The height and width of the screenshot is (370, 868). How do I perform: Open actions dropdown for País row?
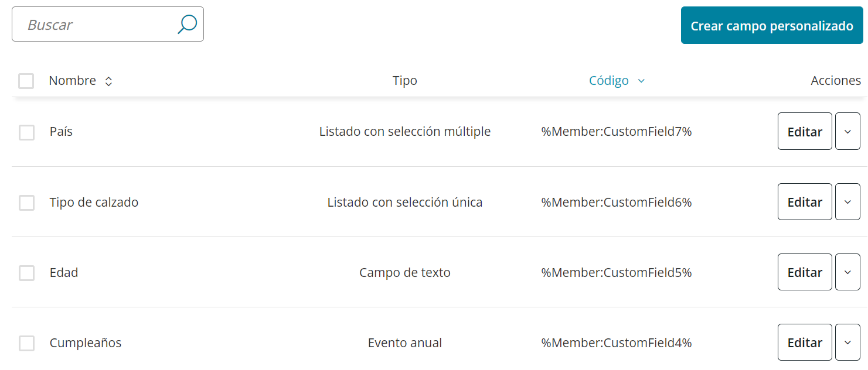click(847, 131)
